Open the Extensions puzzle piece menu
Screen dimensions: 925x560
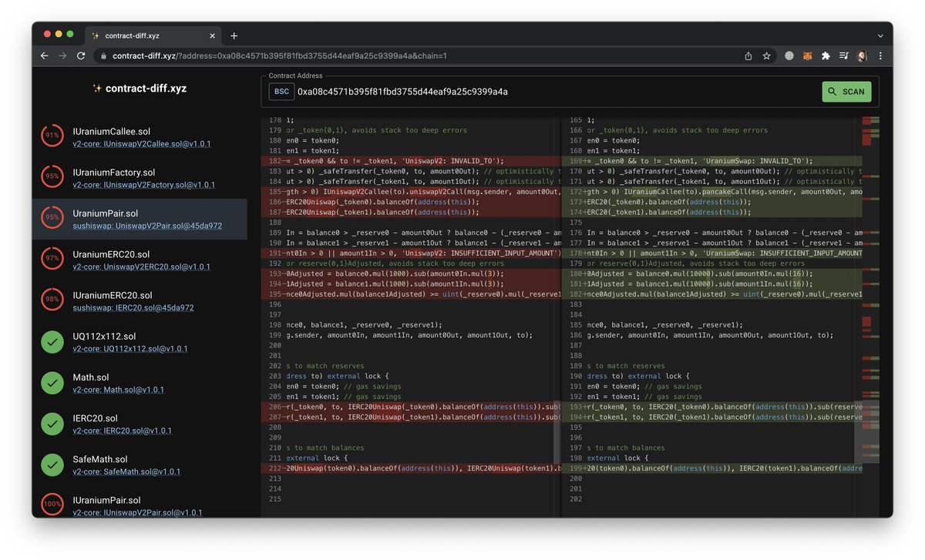(x=826, y=56)
